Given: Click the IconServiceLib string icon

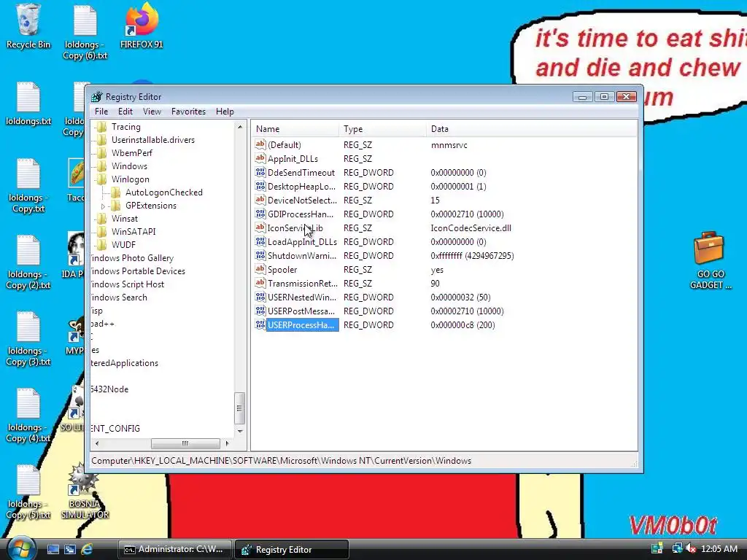Looking at the screenshot, I should [260, 227].
